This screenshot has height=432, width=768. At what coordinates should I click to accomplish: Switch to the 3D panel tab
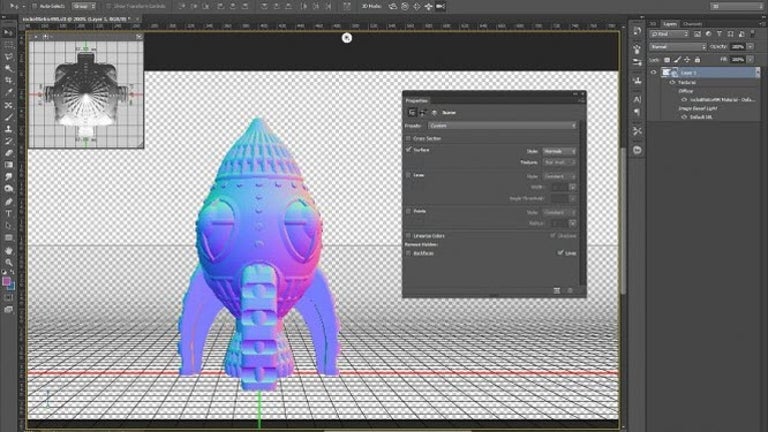(653, 24)
